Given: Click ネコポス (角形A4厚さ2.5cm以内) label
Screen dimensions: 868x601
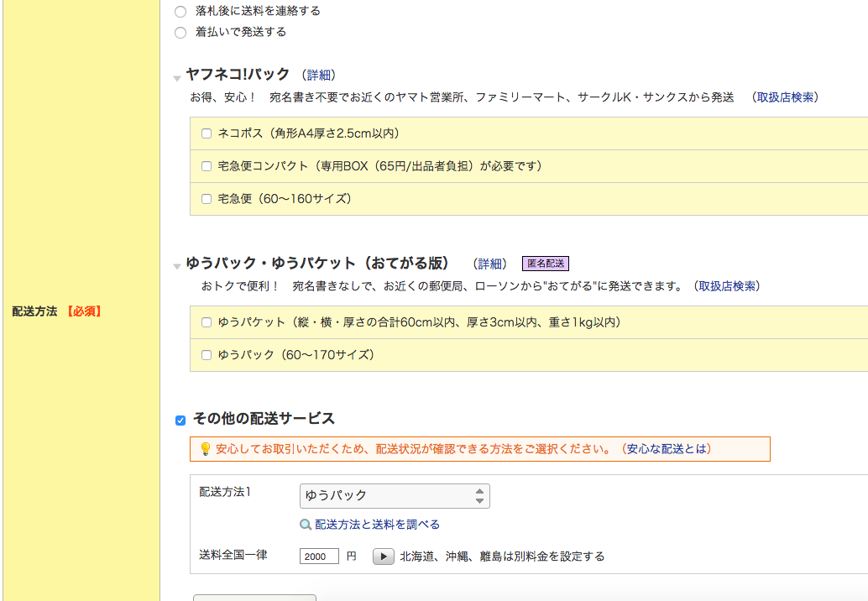Looking at the screenshot, I should point(308,133).
